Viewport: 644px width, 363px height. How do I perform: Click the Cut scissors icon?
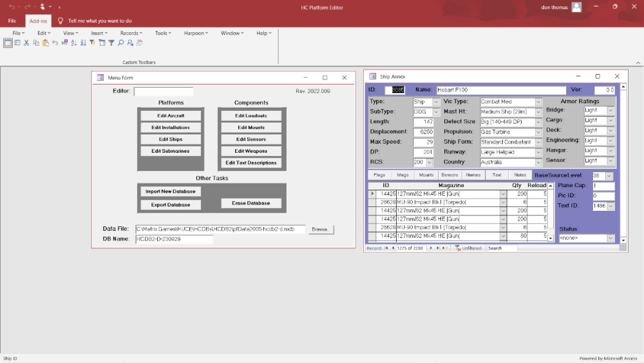[26, 43]
